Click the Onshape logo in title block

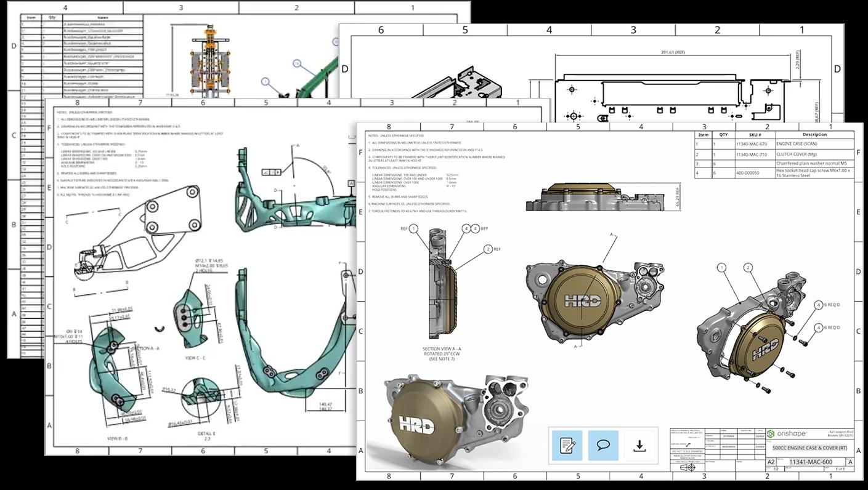(x=771, y=433)
